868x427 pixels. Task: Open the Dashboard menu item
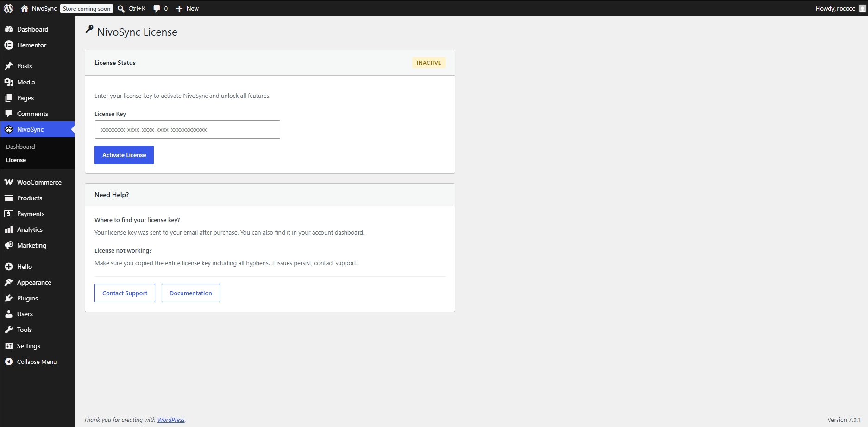37,29
